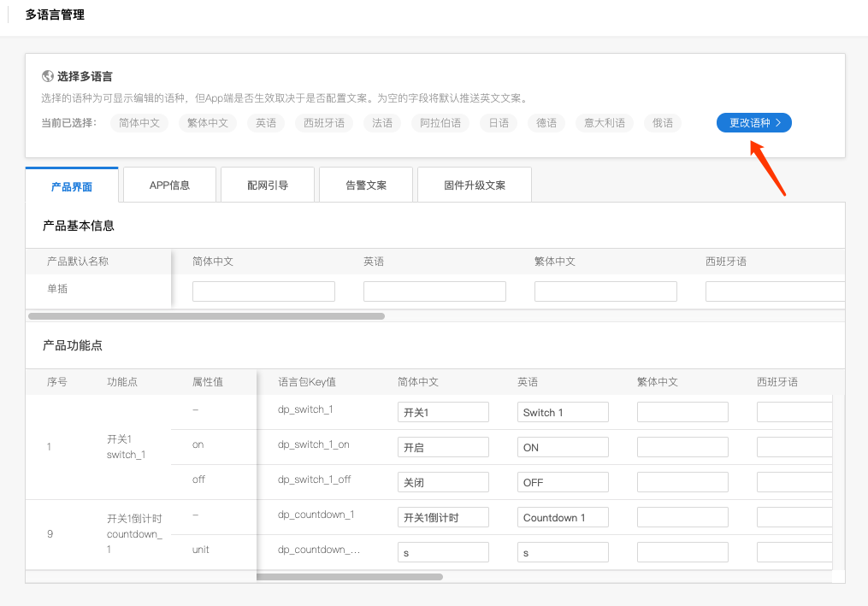Click the 产品基本信息 horizontal scrollbar
The width and height of the screenshot is (868, 606).
click(x=206, y=316)
